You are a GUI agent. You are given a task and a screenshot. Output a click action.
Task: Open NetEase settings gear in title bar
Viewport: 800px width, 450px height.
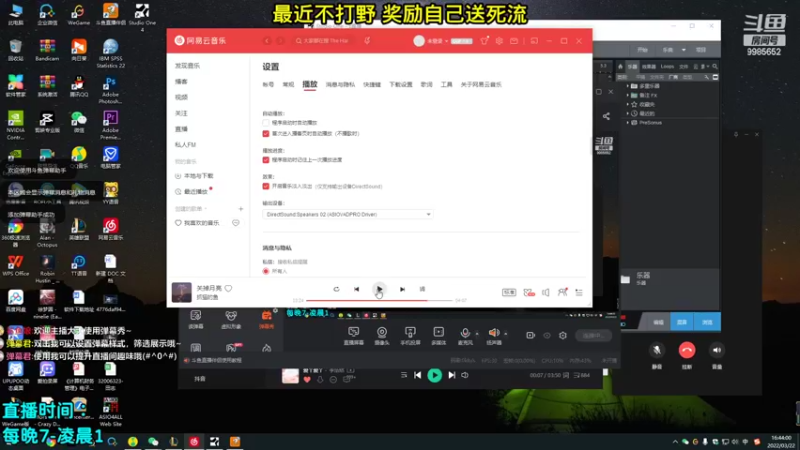499,41
